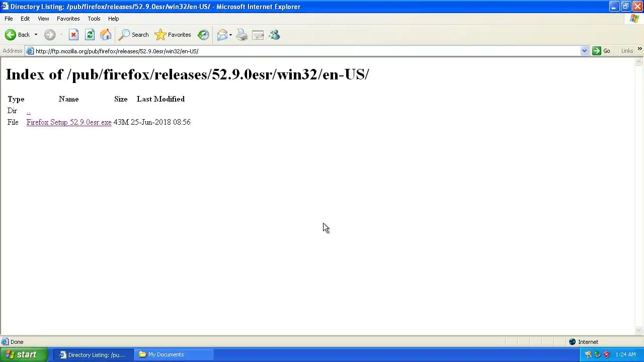Switch to My Documents taskbar window
The width and height of the screenshot is (644, 362).
coord(174,354)
